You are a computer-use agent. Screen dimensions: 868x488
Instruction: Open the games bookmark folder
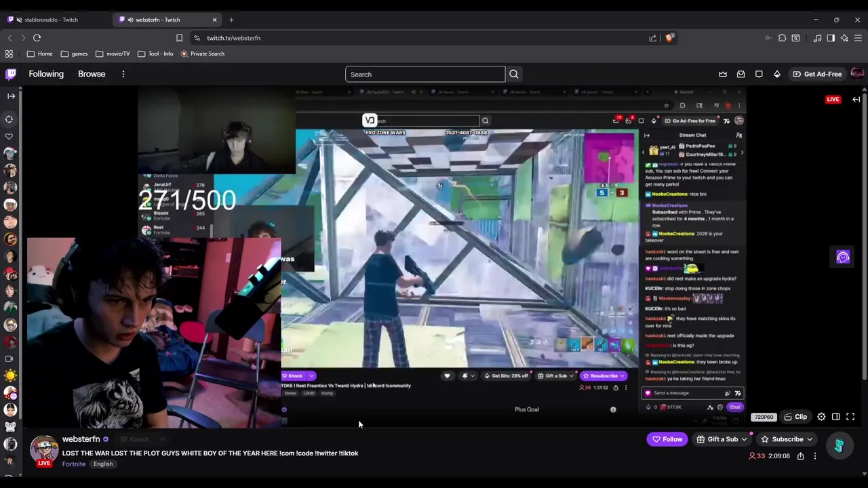pyautogui.click(x=74, y=54)
